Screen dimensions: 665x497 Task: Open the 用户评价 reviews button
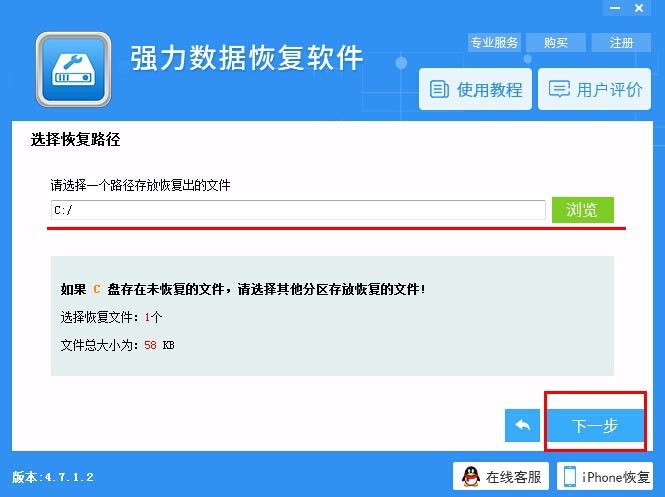click(594, 89)
